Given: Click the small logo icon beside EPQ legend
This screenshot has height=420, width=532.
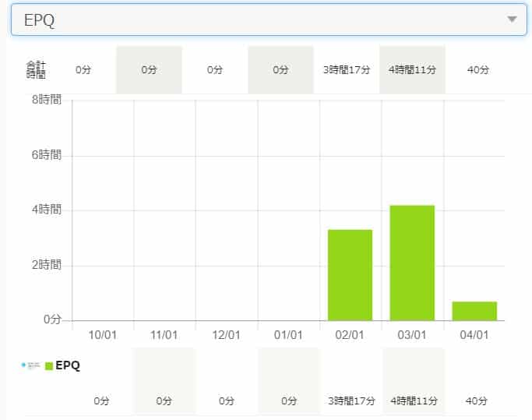Looking at the screenshot, I should point(33,365).
